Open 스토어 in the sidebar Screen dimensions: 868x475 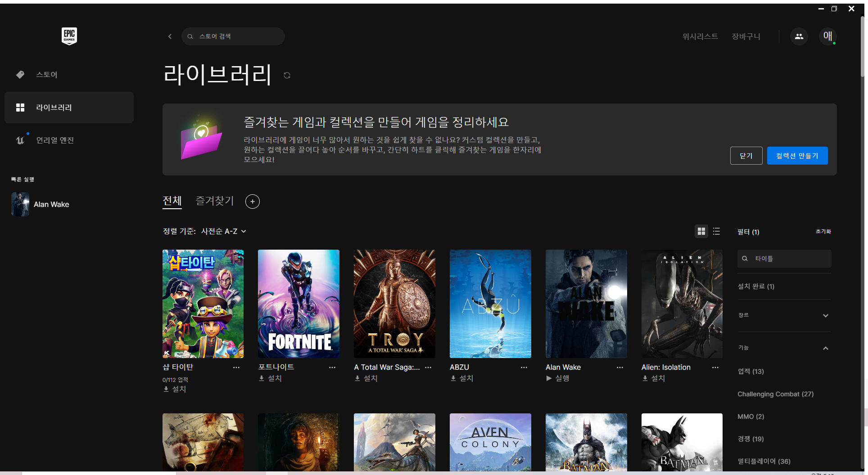[69, 75]
